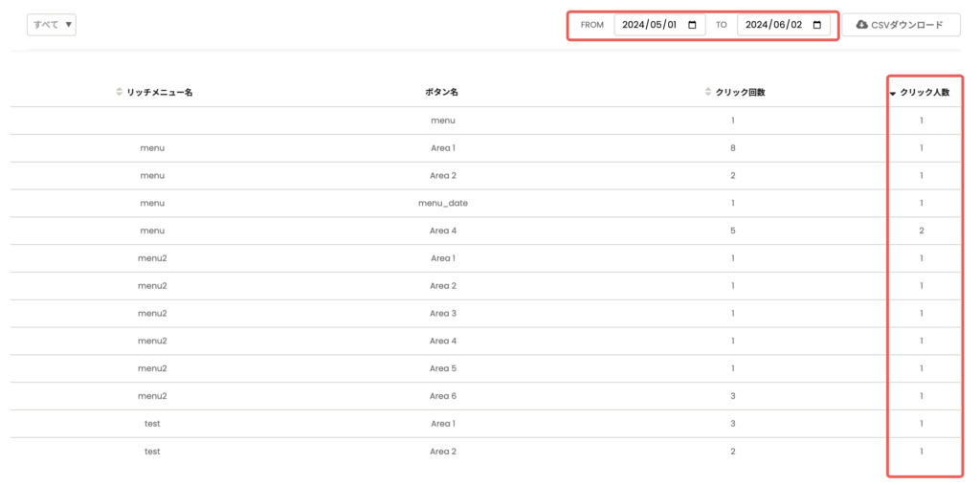Click the TO date field showing 2024/06/02
This screenshot has height=485, width=980.
771,25
